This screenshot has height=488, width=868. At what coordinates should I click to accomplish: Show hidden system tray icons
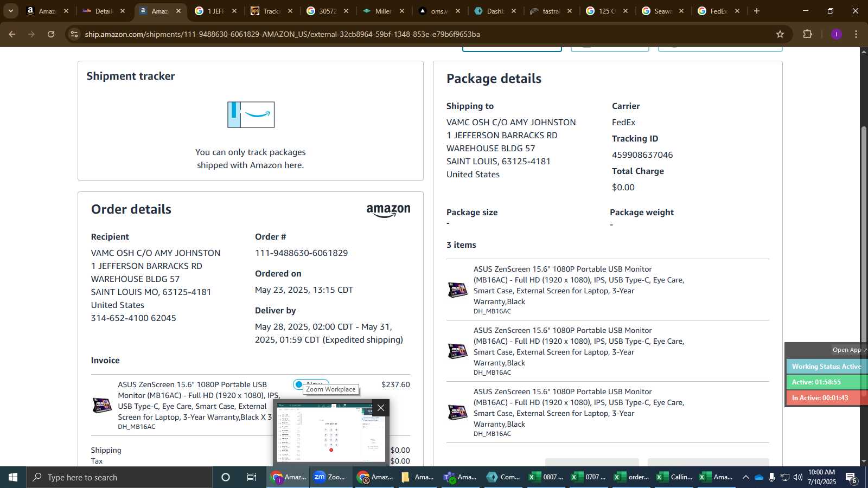745,478
